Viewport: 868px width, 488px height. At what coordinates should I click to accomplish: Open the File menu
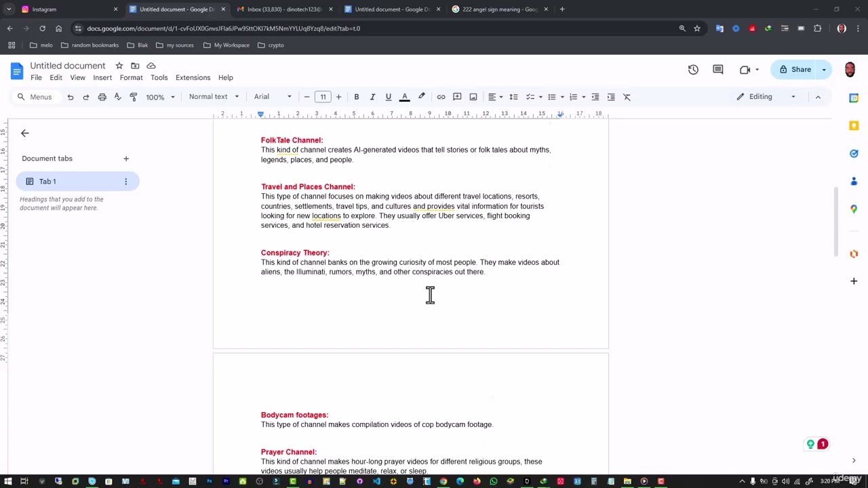coord(36,78)
